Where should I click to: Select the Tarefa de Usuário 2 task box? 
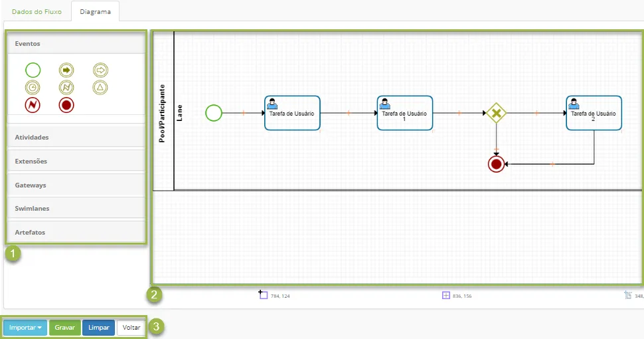coord(594,113)
